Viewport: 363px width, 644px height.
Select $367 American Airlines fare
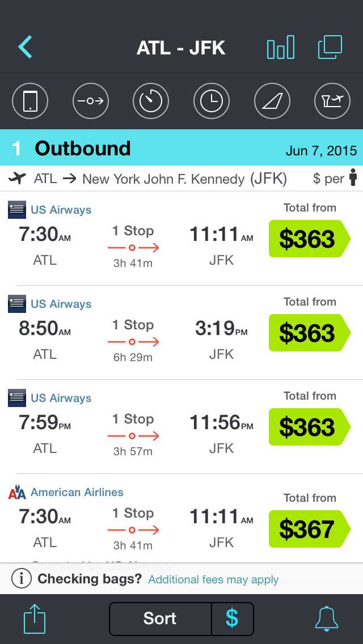(x=308, y=529)
